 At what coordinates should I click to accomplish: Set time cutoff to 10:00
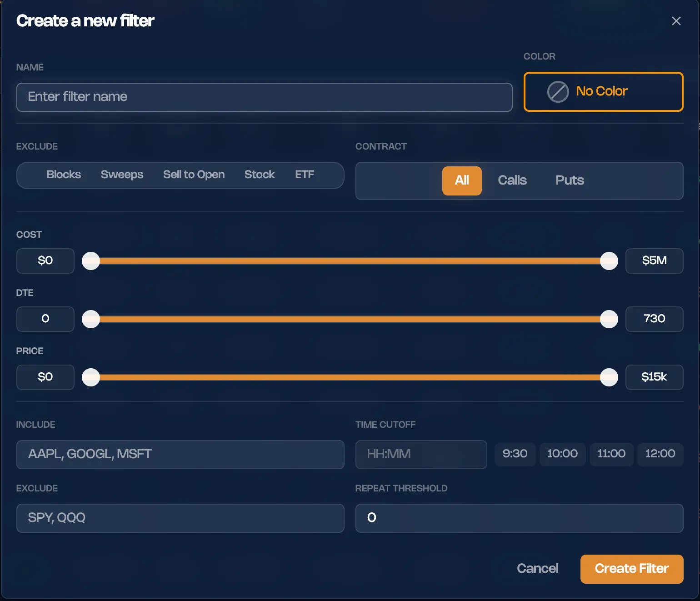(563, 454)
